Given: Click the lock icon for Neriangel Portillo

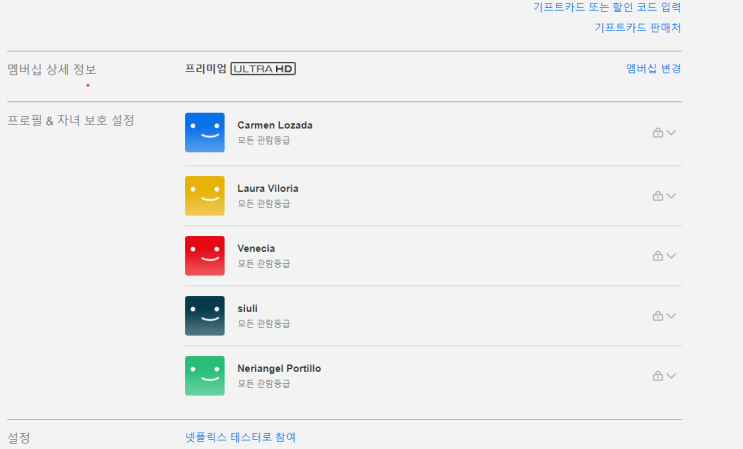Looking at the screenshot, I should point(658,376).
